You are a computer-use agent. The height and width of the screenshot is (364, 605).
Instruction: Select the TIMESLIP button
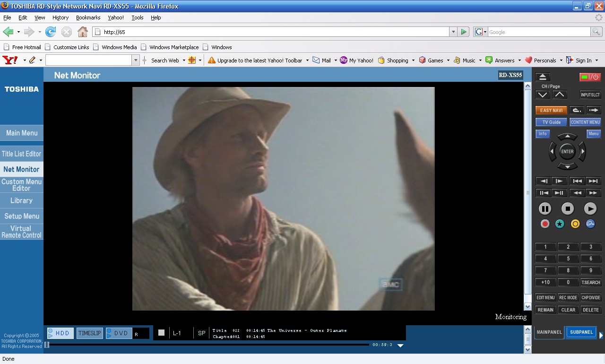tap(90, 333)
